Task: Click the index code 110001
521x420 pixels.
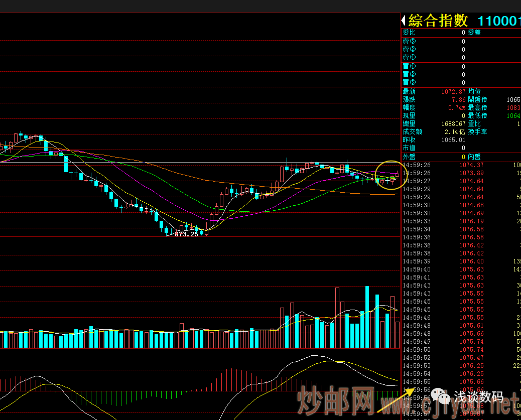Action: 499,21
